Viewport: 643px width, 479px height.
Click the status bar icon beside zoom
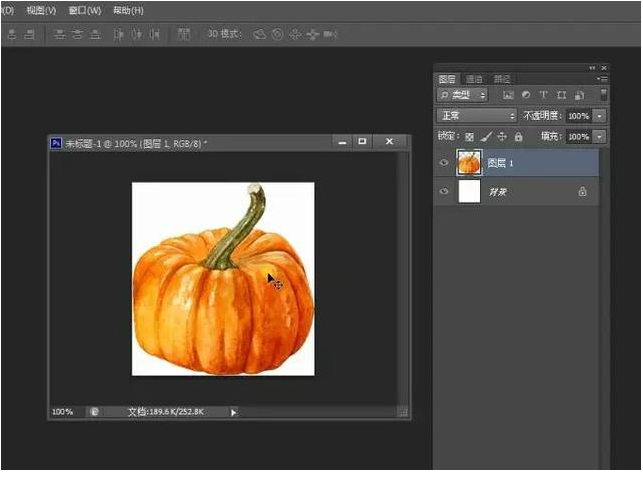[x=94, y=412]
